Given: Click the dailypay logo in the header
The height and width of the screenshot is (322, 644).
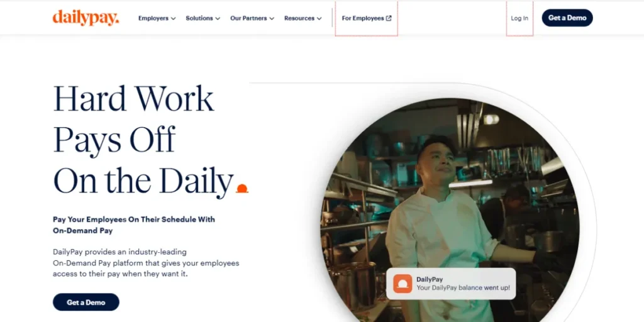Looking at the screenshot, I should (x=86, y=18).
